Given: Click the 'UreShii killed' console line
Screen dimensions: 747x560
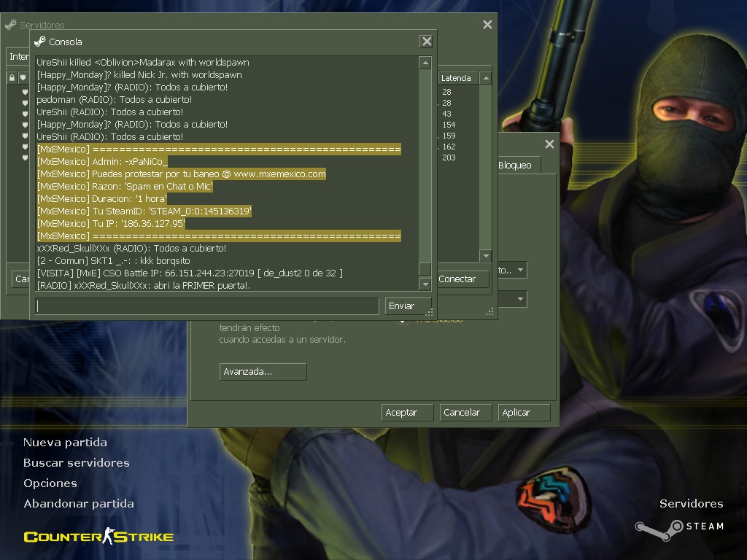Looking at the screenshot, I should point(143,63).
